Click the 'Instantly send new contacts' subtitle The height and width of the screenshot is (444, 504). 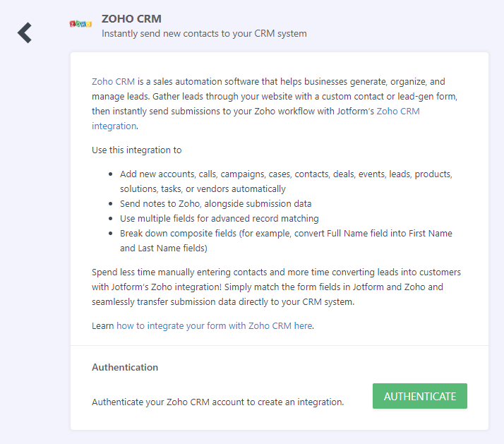(204, 33)
